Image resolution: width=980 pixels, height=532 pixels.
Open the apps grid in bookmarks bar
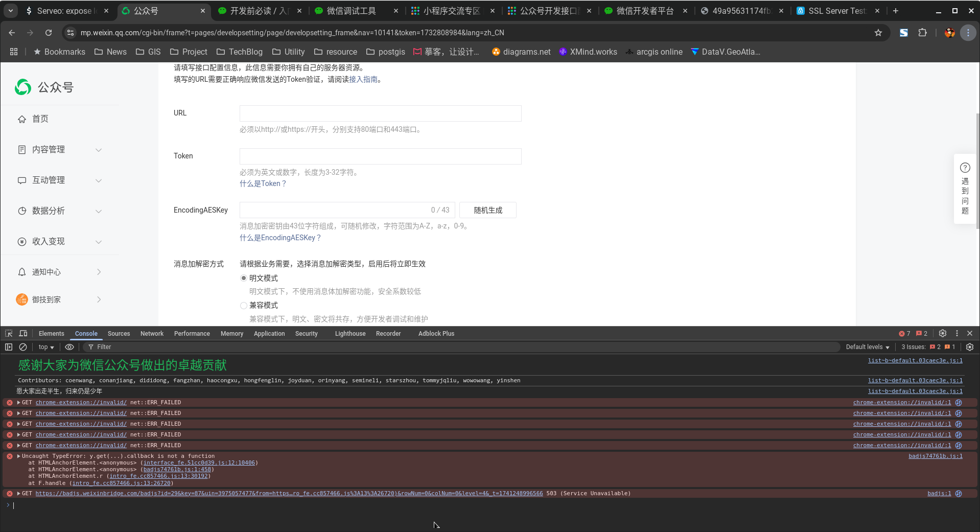pos(14,52)
